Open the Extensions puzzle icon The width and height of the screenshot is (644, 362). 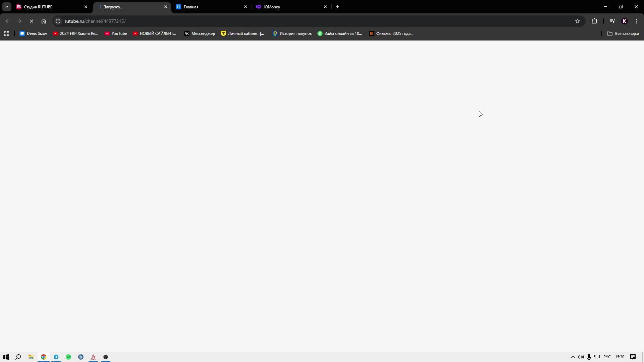[x=594, y=21]
